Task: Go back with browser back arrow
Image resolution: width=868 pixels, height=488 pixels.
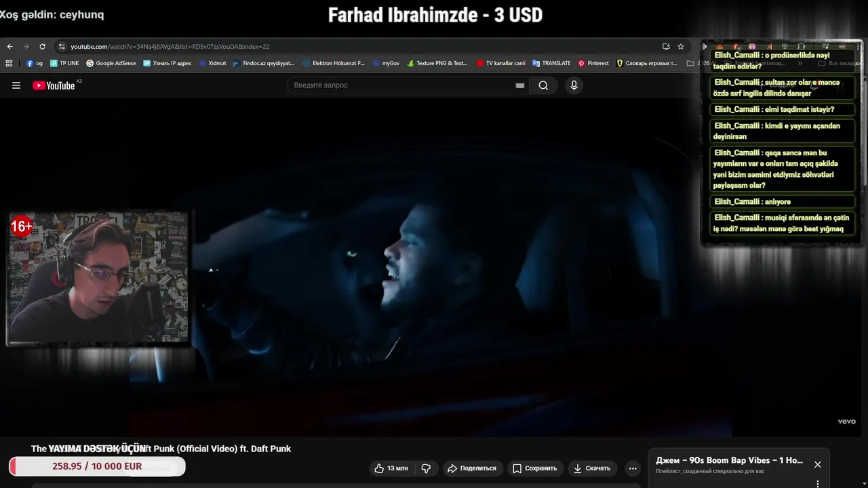Action: [9, 47]
